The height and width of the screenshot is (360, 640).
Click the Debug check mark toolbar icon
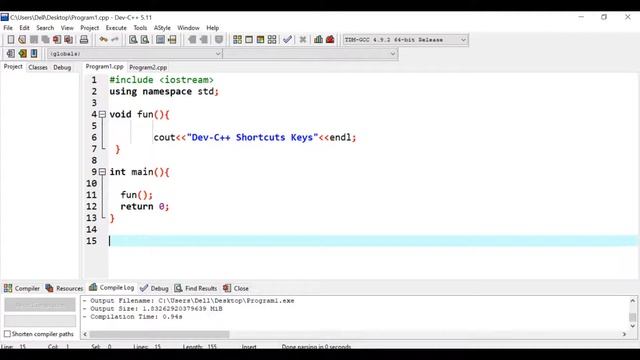(x=287, y=40)
